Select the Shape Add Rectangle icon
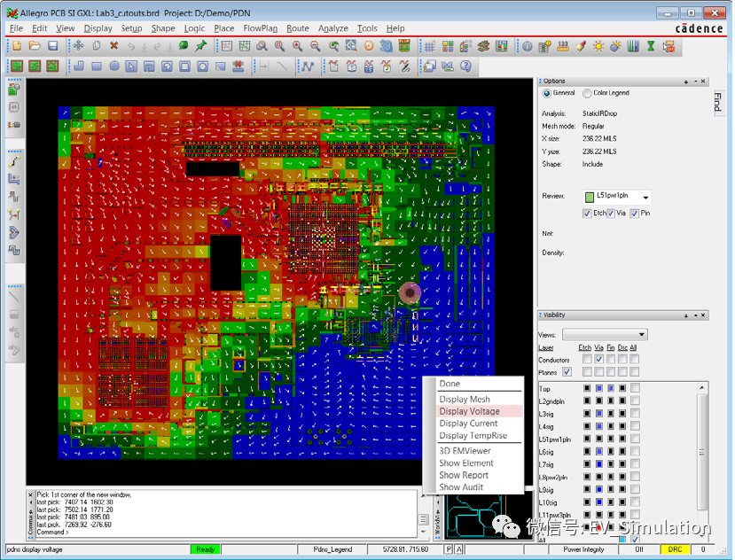The height and width of the screenshot is (560, 735). click(x=96, y=66)
